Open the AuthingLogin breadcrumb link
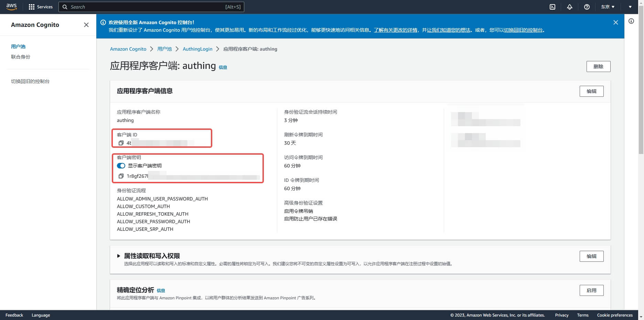 [197, 49]
